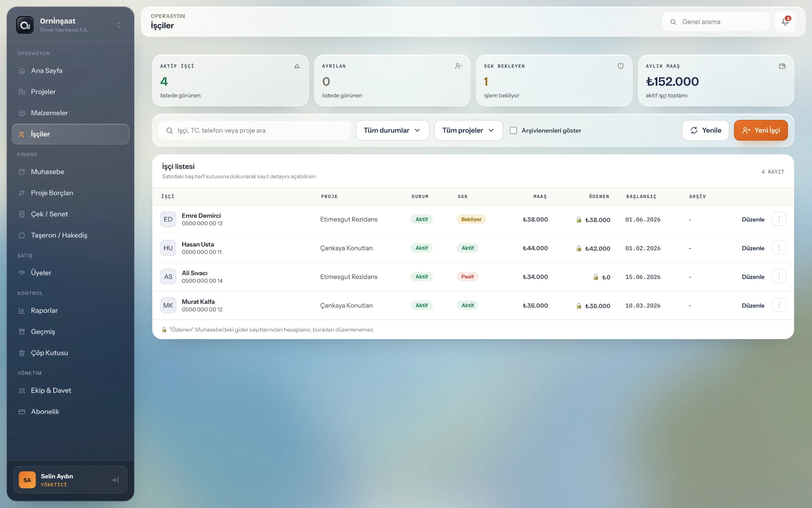Open Çek / Senet page
Image resolution: width=812 pixels, height=508 pixels.
click(x=70, y=214)
